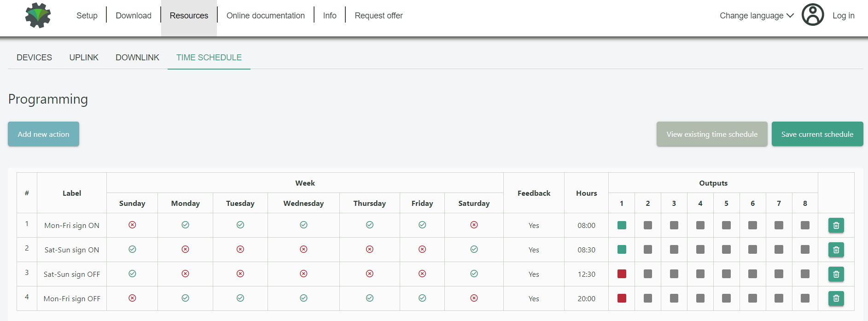Toggle Saturday icon for Sat-Sun sign OFF

(474, 274)
